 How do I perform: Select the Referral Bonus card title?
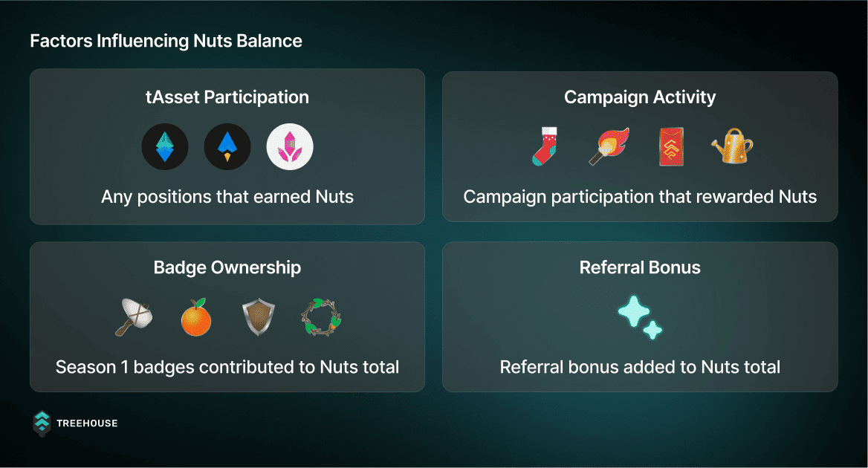pyautogui.click(x=640, y=267)
